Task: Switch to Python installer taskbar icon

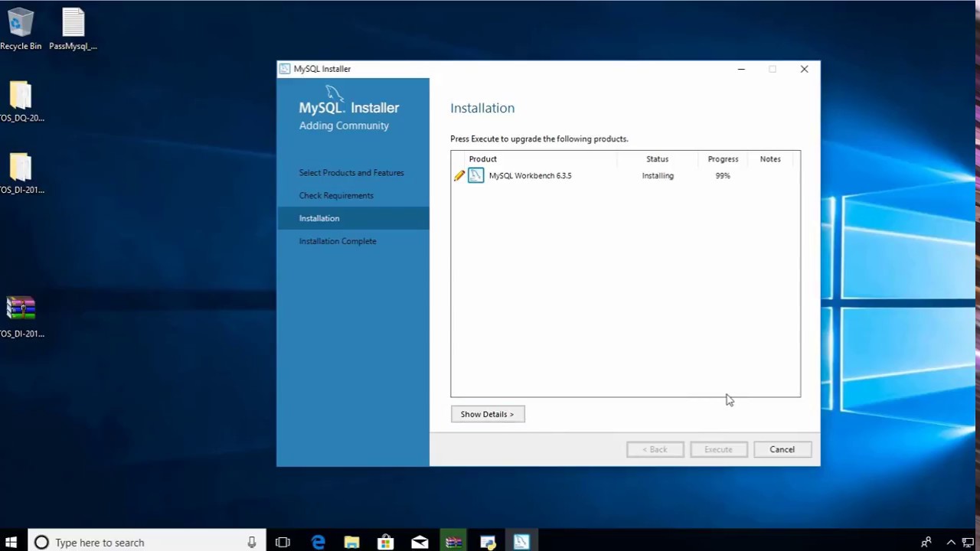Action: pos(488,543)
